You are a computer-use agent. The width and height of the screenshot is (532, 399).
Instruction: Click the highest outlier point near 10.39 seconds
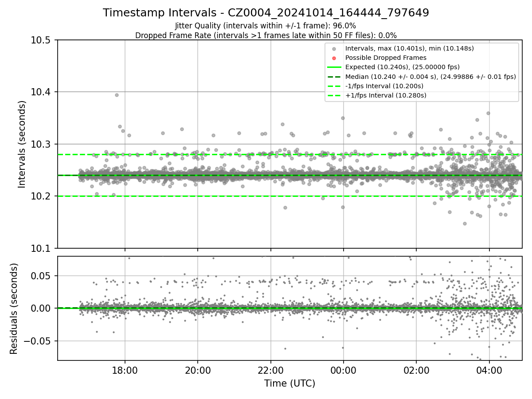117,95
